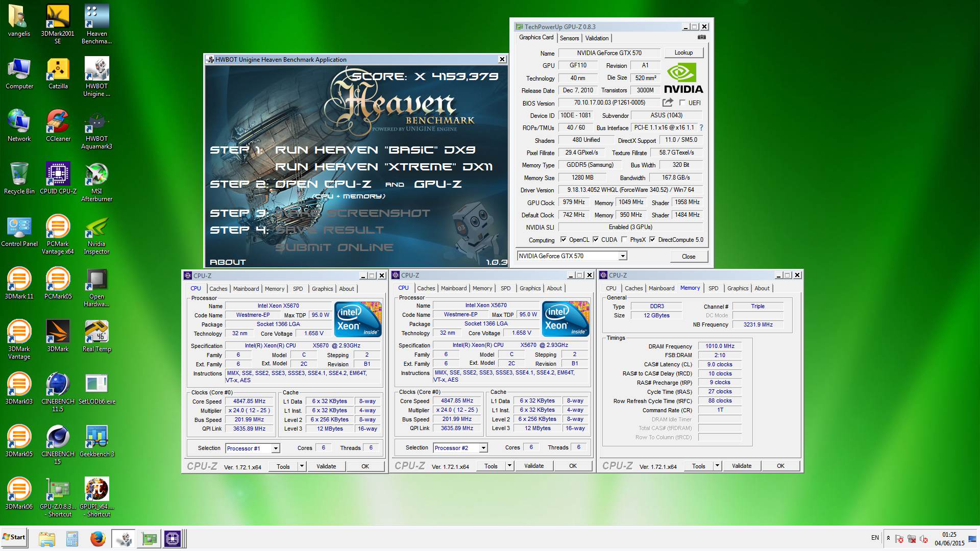Select the 3DMark Vantage desktop icon

[19, 340]
